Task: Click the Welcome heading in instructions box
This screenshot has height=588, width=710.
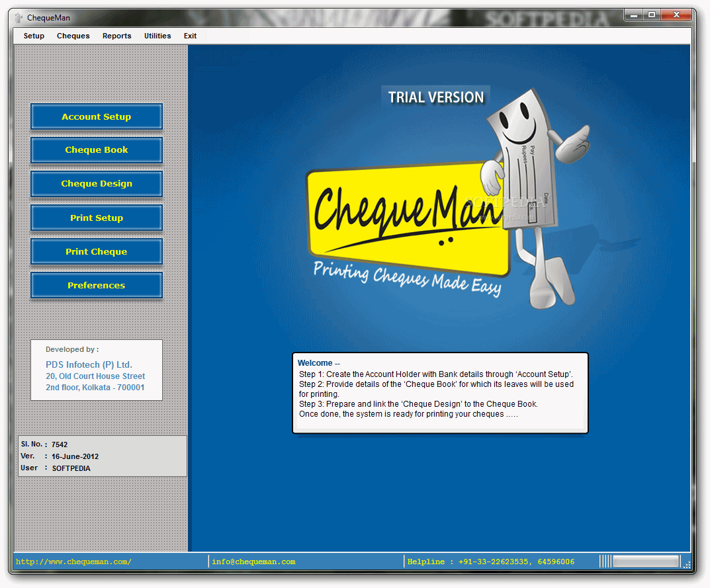Action: click(x=318, y=363)
